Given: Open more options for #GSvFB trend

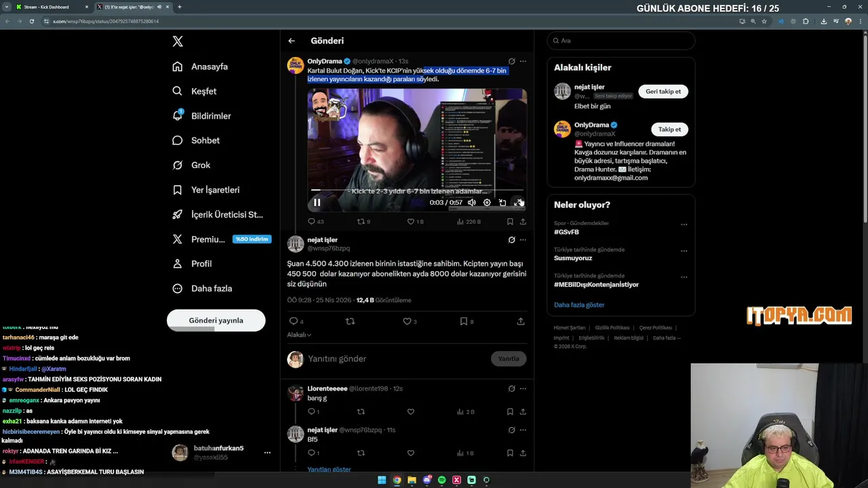Looking at the screenshot, I should pos(684,224).
